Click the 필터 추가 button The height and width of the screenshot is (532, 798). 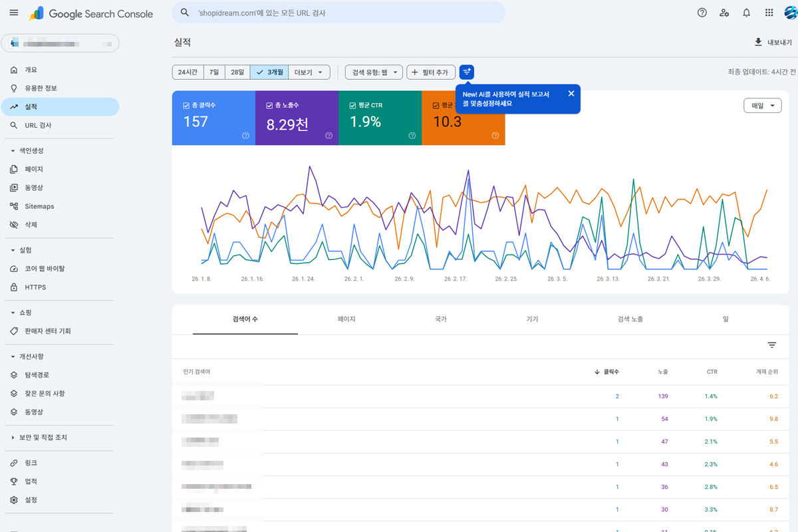coord(430,72)
